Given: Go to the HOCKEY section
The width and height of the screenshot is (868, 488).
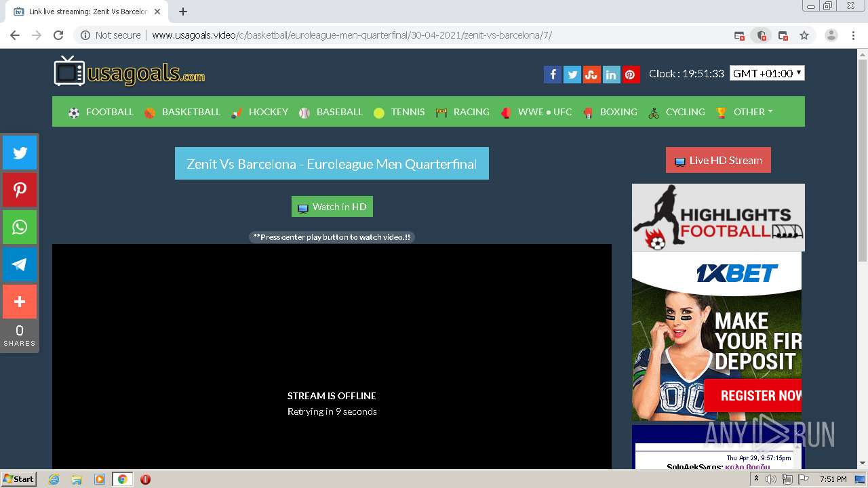Looking at the screenshot, I should [260, 112].
